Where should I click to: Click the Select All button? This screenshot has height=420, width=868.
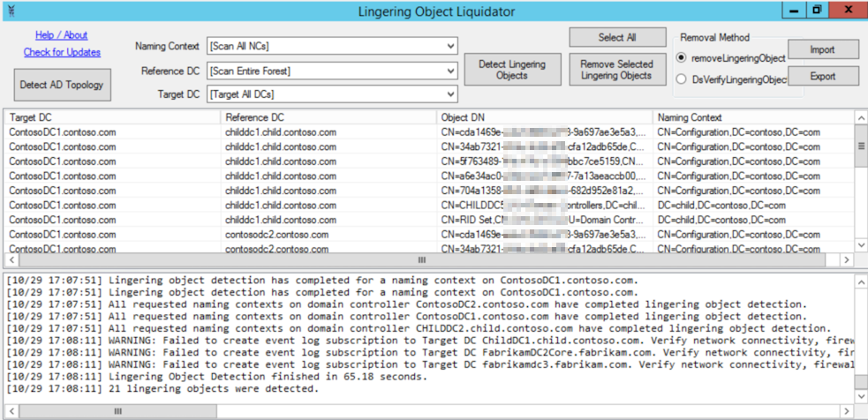coord(617,38)
